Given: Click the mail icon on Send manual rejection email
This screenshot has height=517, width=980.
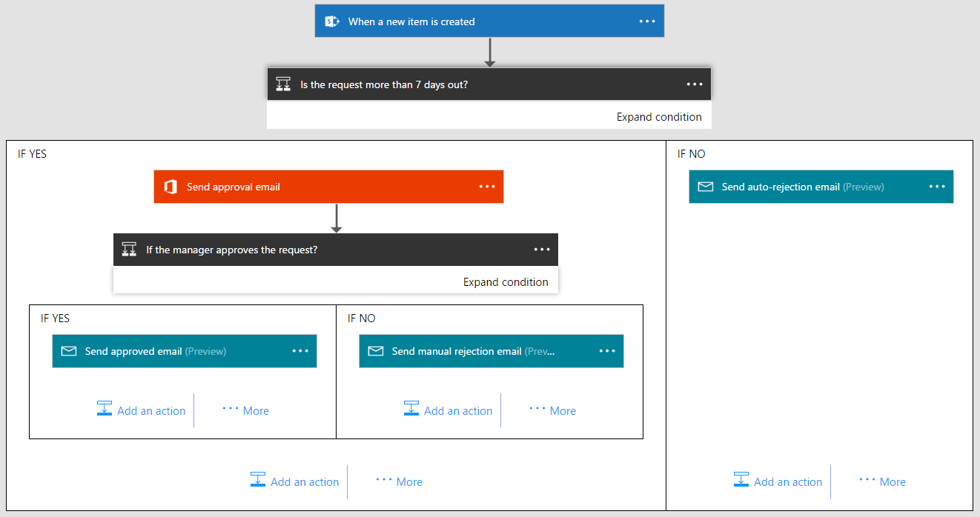Looking at the screenshot, I should tap(376, 351).
